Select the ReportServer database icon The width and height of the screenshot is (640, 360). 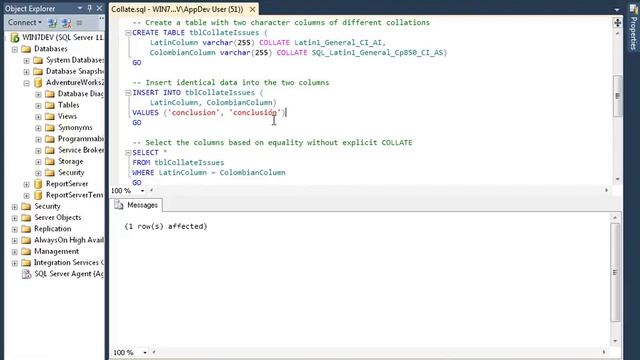pos(38,184)
